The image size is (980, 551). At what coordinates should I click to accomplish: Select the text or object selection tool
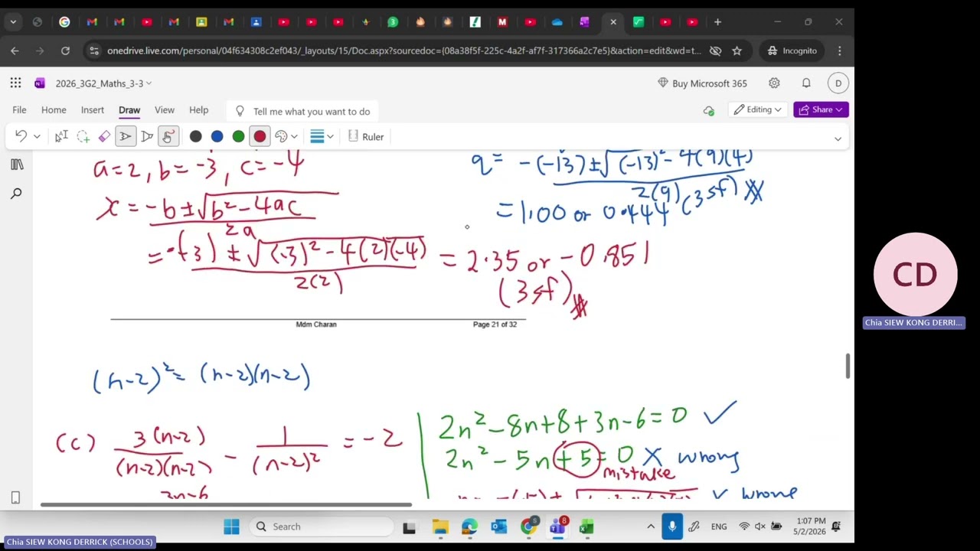[x=61, y=136]
